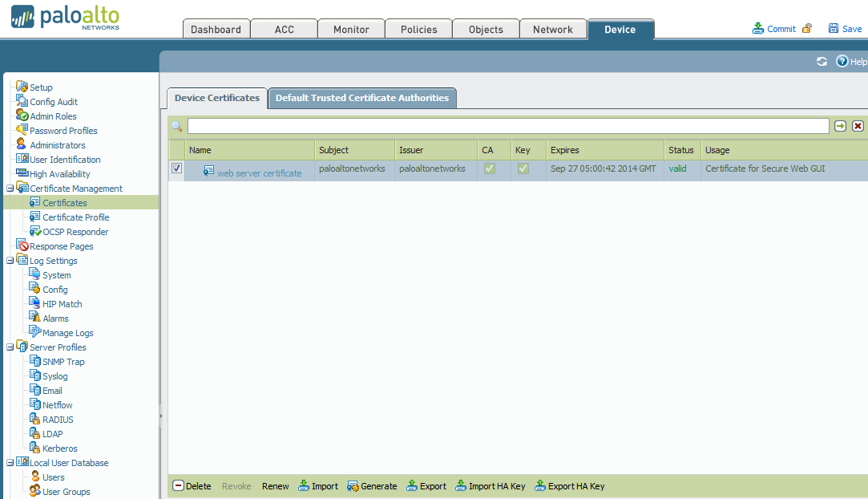Uncheck the web server certificate row checkbox
Viewport: 868px width, 499px height.
point(177,168)
